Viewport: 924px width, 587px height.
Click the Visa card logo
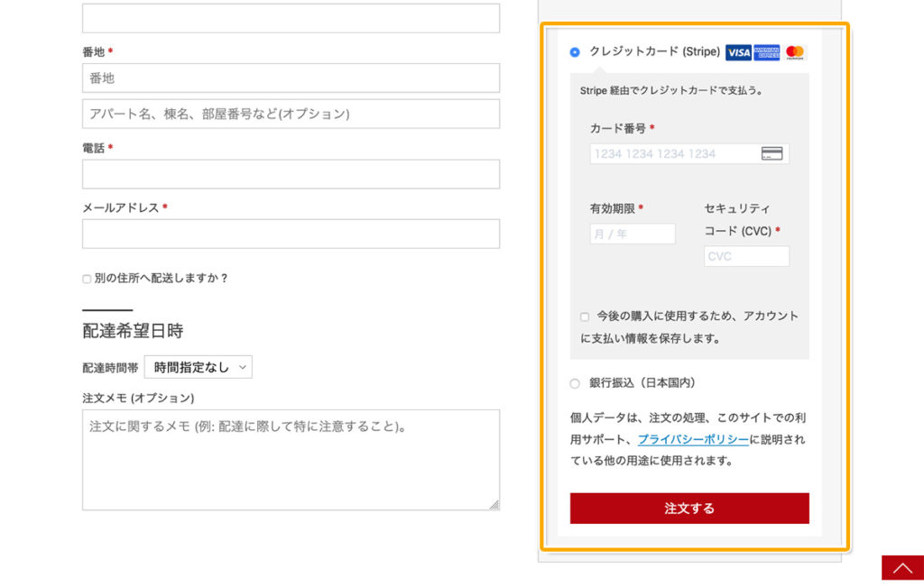(738, 52)
